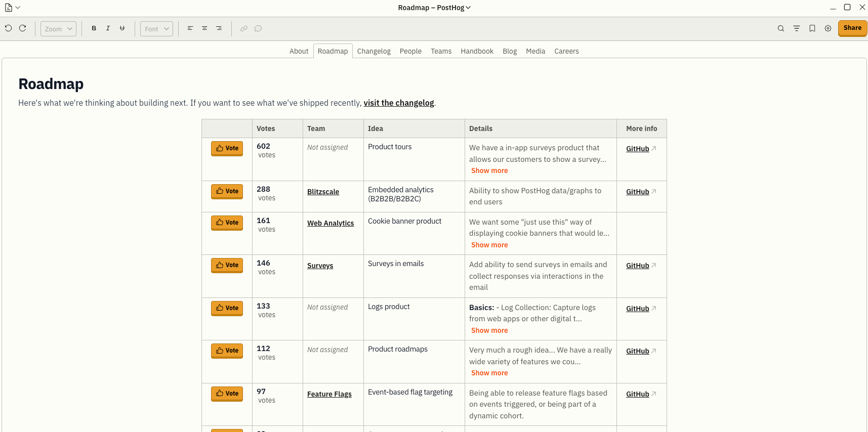Insert a link via chain icon
This screenshot has height=432, width=868.
[244, 28]
